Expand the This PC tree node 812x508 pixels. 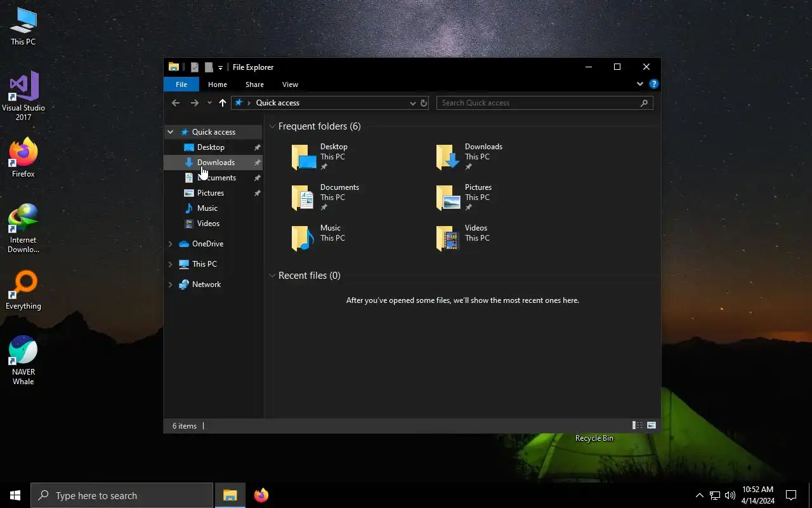coord(170,264)
